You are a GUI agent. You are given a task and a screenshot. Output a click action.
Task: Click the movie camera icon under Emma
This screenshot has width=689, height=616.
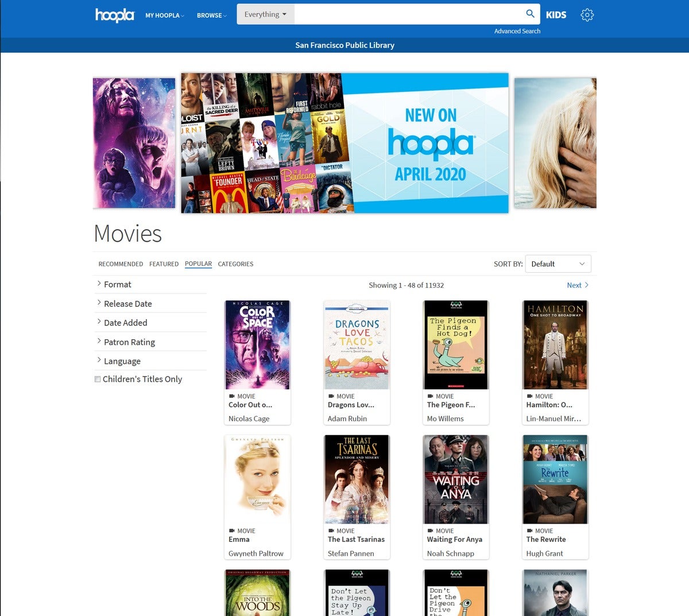pos(232,531)
